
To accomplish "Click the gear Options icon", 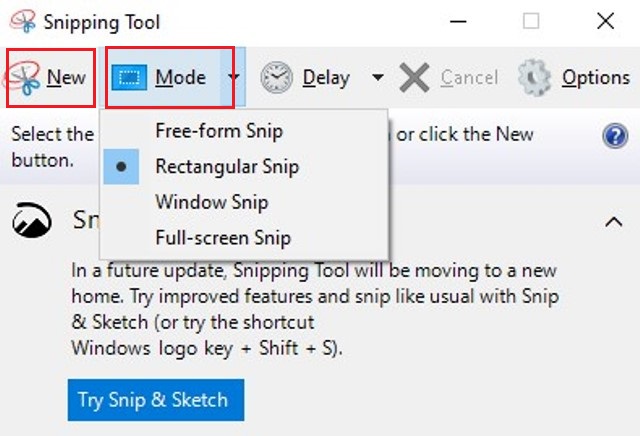I will (534, 78).
